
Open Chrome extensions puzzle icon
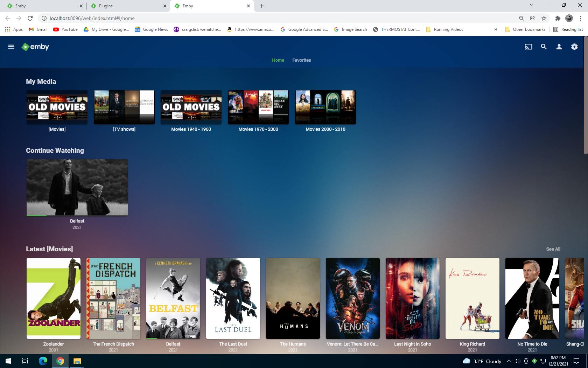click(x=558, y=18)
